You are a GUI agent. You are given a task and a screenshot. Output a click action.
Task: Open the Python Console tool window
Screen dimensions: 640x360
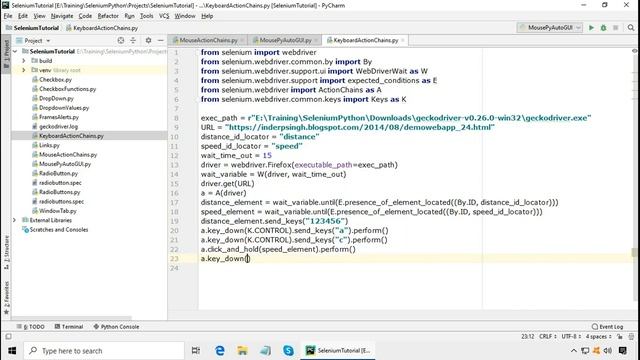coord(116,327)
